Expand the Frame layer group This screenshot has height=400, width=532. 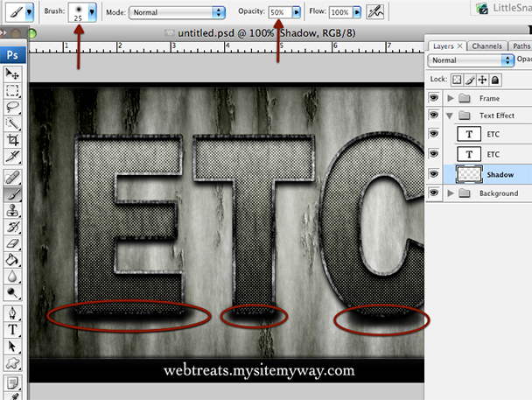pos(451,98)
